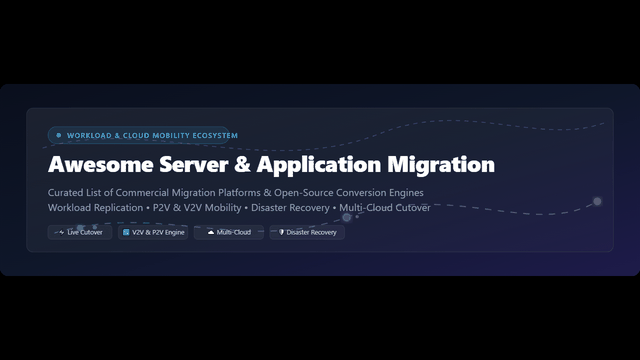Click the Awesome Server & Application Migration title
640x360 pixels.
(x=271, y=164)
